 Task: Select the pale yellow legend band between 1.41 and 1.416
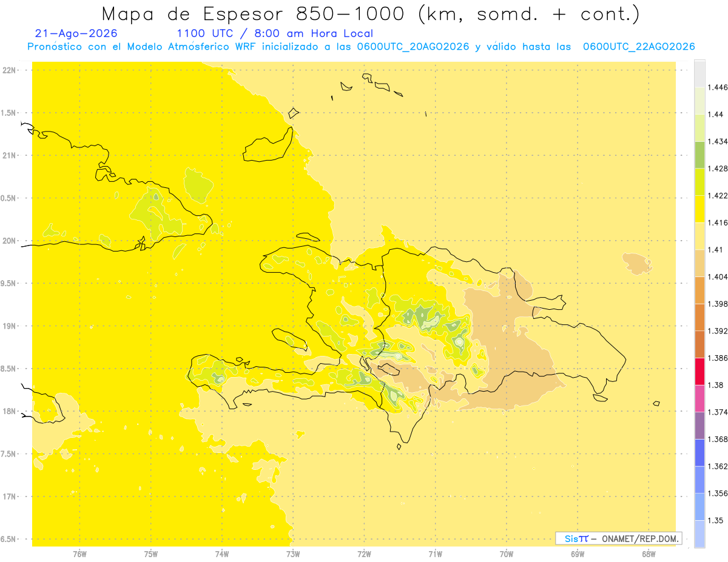699,236
